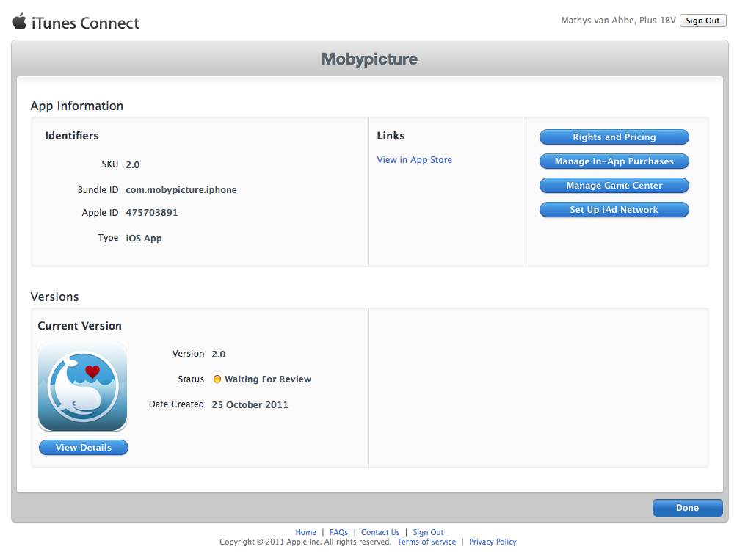Open the Privacy Policy link
748x560 pixels.
[x=493, y=542]
